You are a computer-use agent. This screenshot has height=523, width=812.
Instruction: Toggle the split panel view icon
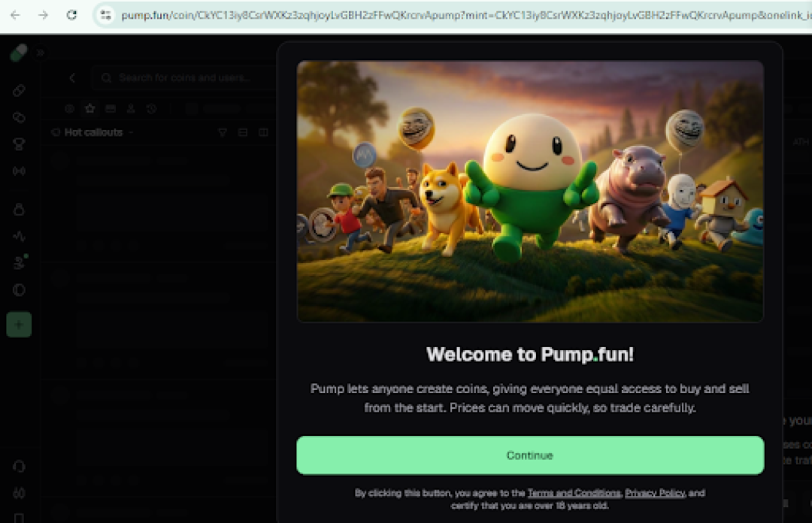pyautogui.click(x=264, y=132)
